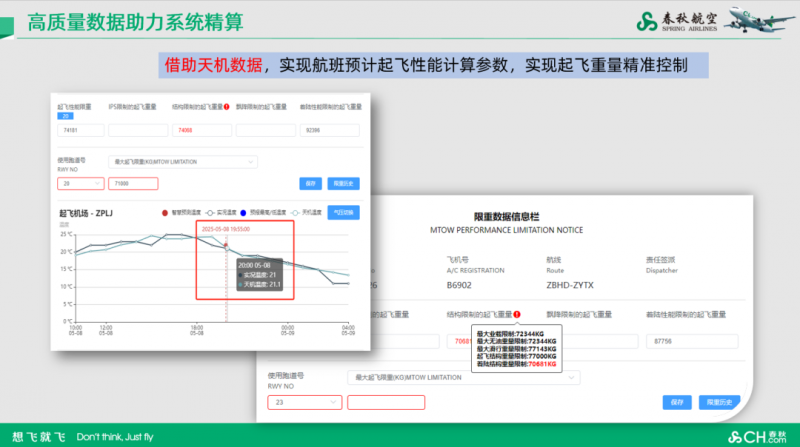The image size is (800, 447).
Task: Click the ZBHD-ZYTX route text
Action: [x=570, y=285]
